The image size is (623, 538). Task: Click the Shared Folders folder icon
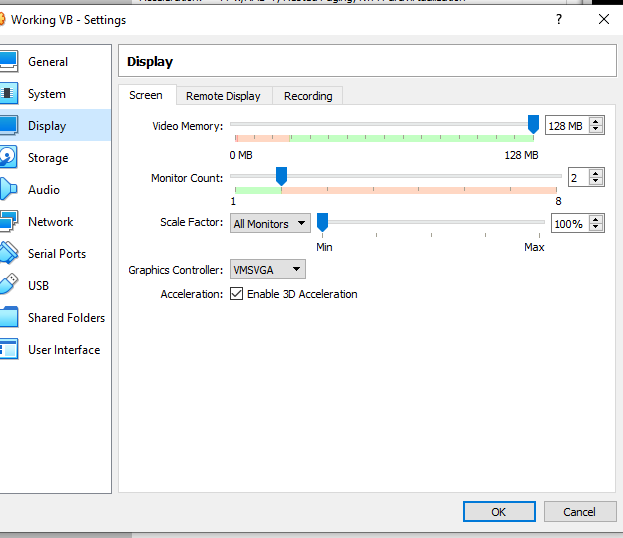(8, 317)
